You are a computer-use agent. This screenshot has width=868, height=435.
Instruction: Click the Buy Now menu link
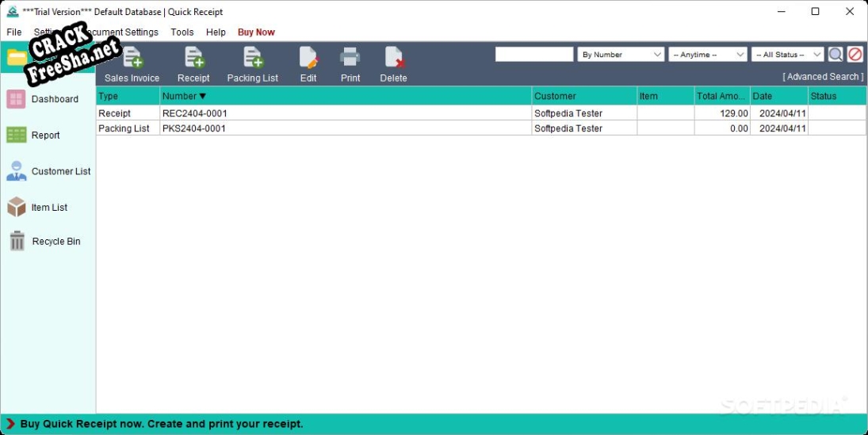click(x=256, y=32)
